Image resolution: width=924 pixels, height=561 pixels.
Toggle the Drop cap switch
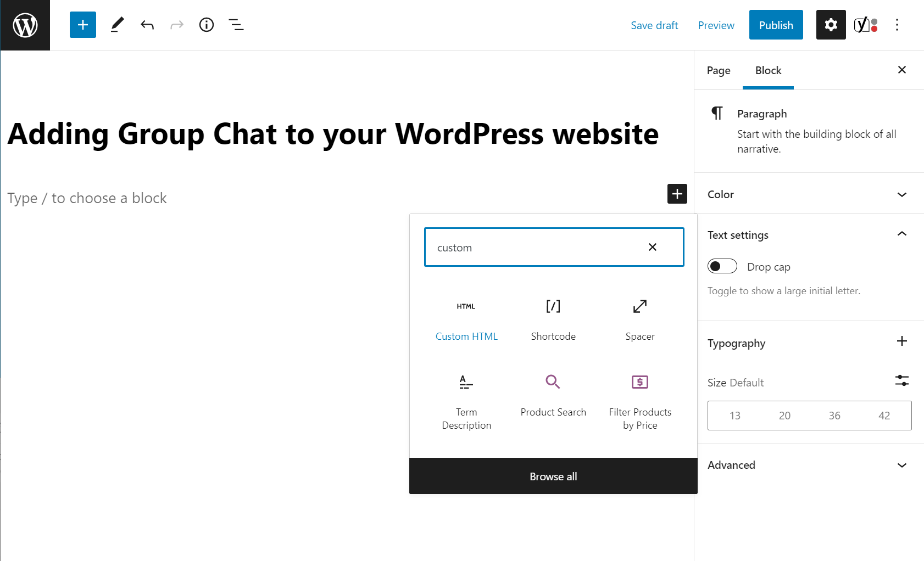(x=722, y=266)
